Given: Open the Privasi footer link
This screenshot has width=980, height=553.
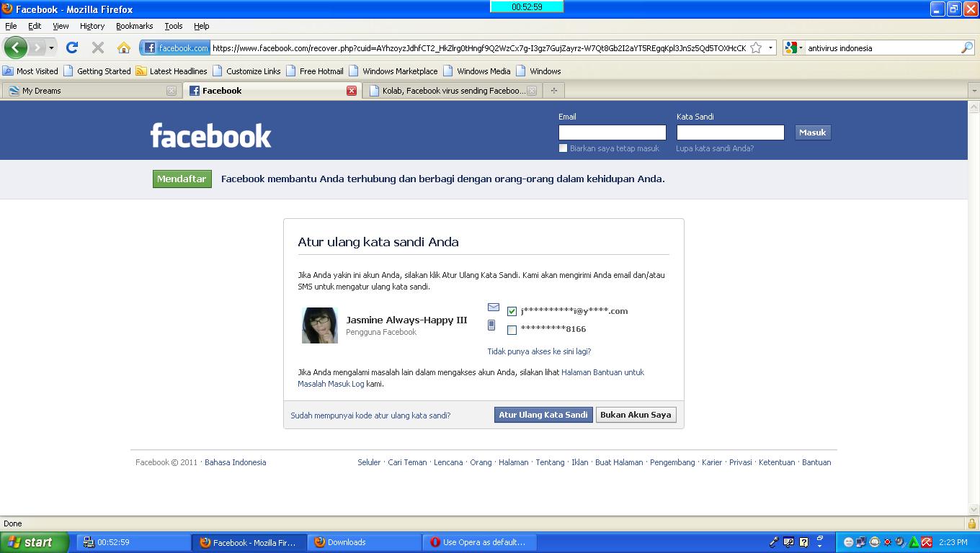Looking at the screenshot, I should (x=740, y=462).
